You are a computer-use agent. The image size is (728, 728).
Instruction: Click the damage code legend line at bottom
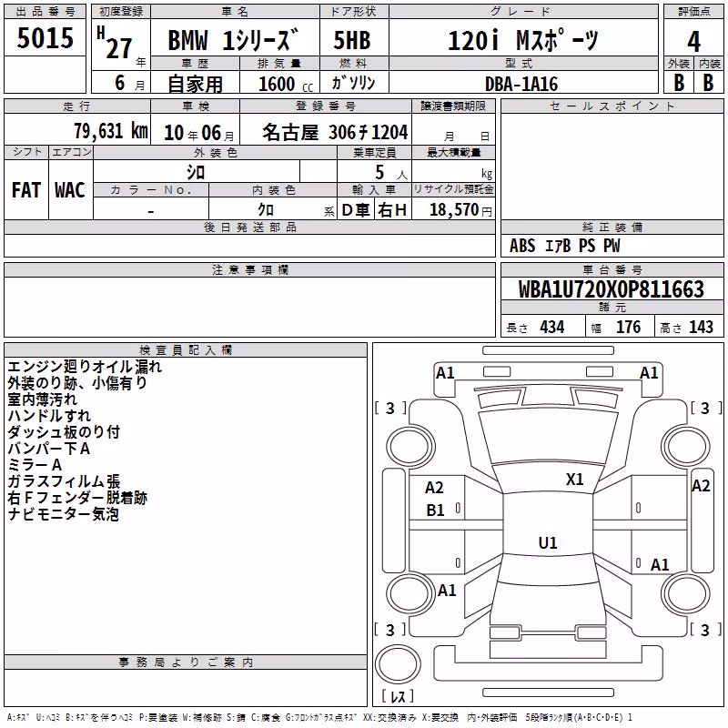319,718
